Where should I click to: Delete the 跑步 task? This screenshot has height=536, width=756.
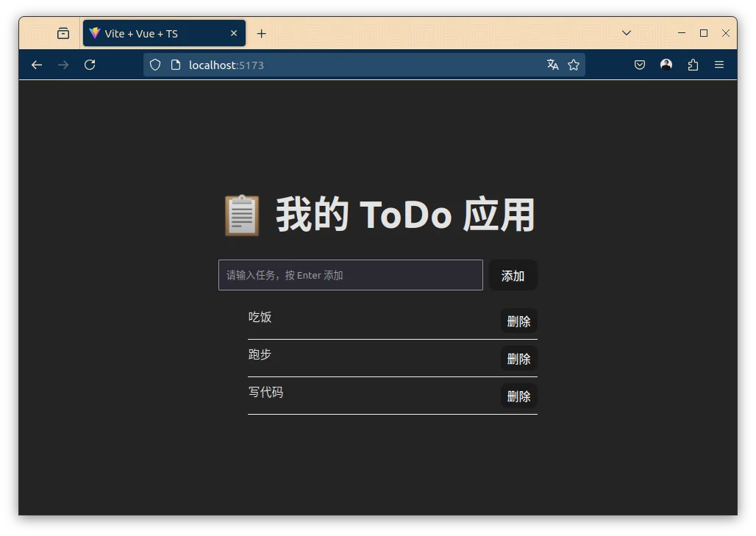point(518,359)
